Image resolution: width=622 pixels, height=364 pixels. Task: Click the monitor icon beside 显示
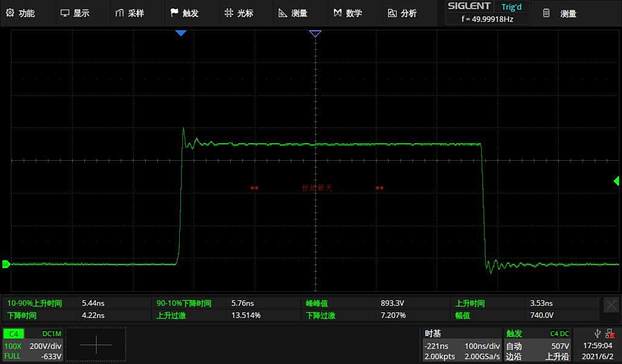64,13
